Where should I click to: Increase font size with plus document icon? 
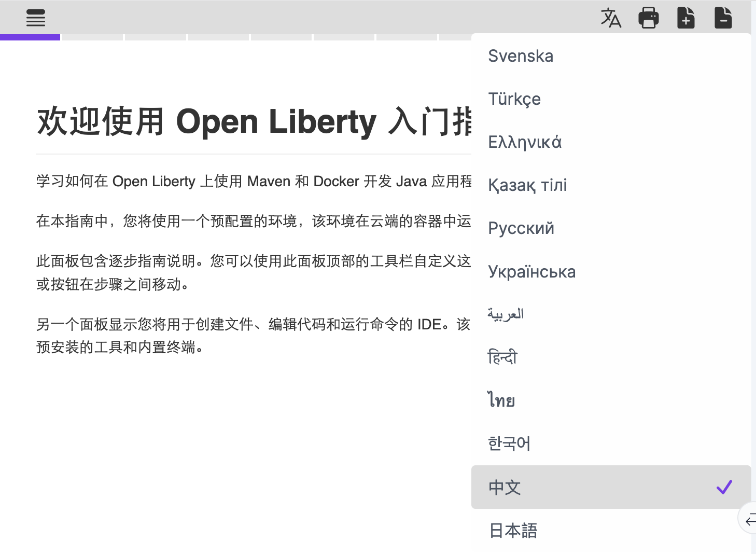686,18
